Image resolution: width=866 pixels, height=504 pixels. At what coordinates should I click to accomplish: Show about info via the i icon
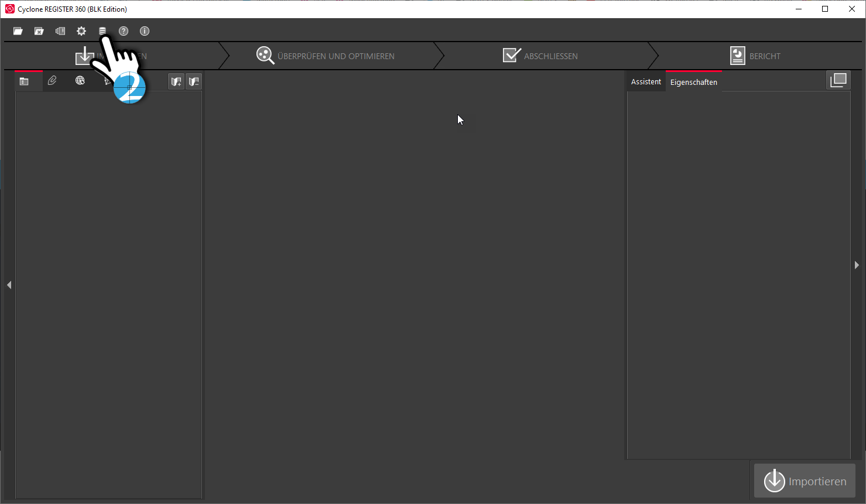(x=145, y=31)
